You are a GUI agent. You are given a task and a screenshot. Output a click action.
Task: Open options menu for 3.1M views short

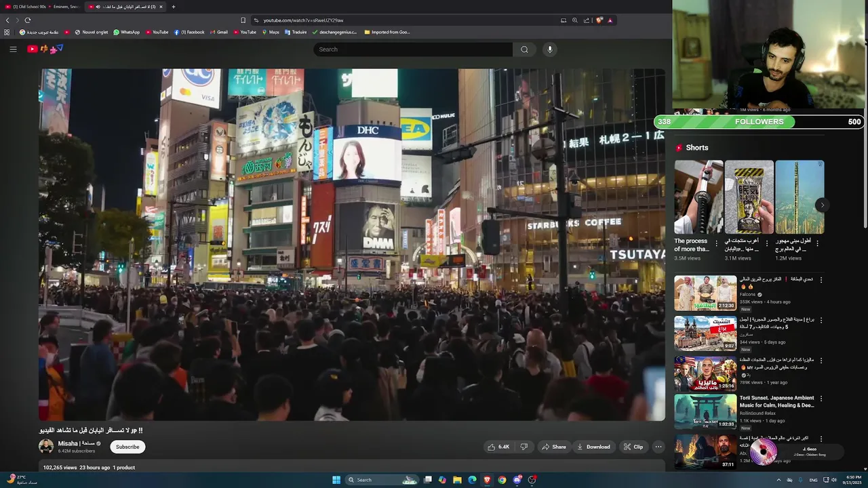pos(767,243)
